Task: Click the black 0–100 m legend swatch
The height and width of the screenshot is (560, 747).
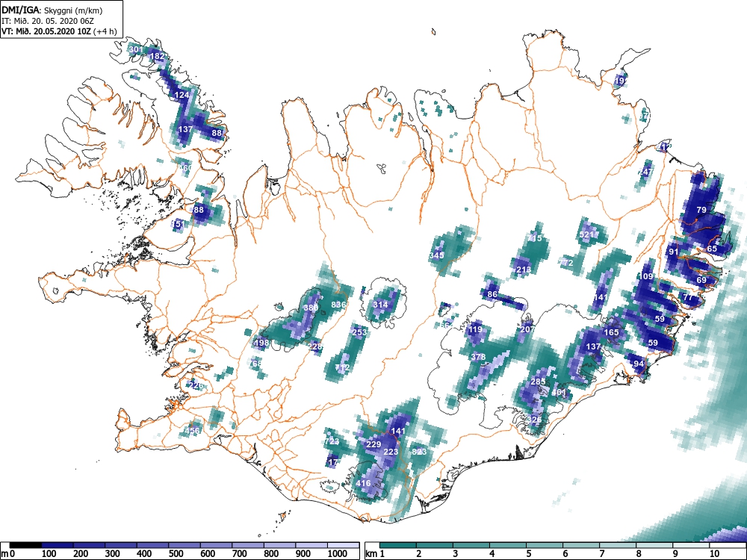Action: pyautogui.click(x=25, y=545)
